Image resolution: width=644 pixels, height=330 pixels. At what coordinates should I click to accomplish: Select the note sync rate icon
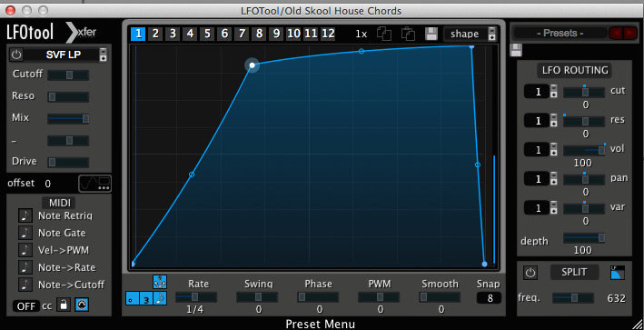coord(160,298)
